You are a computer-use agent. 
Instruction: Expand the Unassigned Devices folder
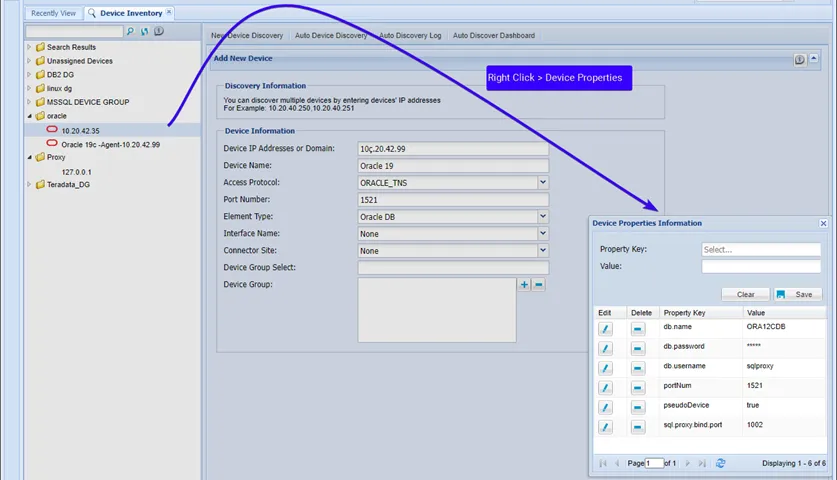click(x=29, y=61)
